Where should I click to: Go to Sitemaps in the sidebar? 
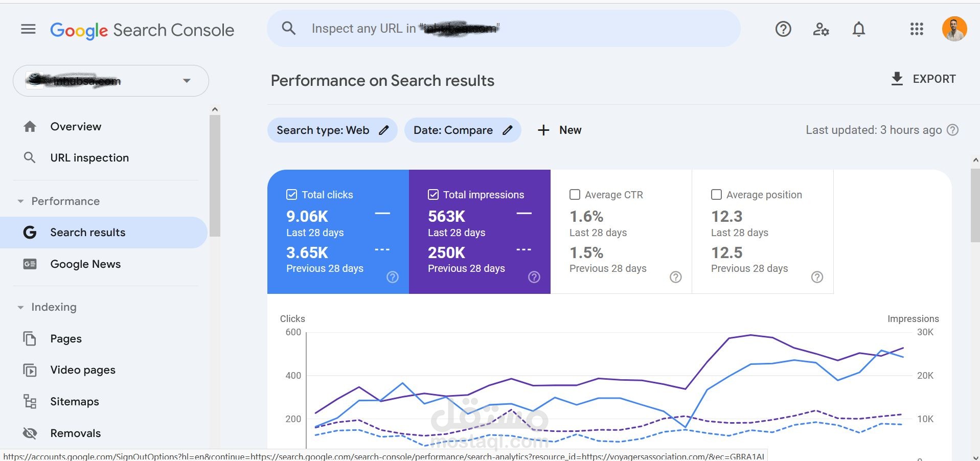tap(75, 402)
